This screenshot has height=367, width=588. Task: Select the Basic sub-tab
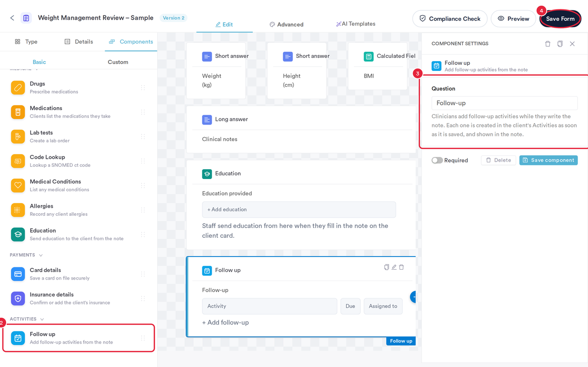[x=39, y=62]
